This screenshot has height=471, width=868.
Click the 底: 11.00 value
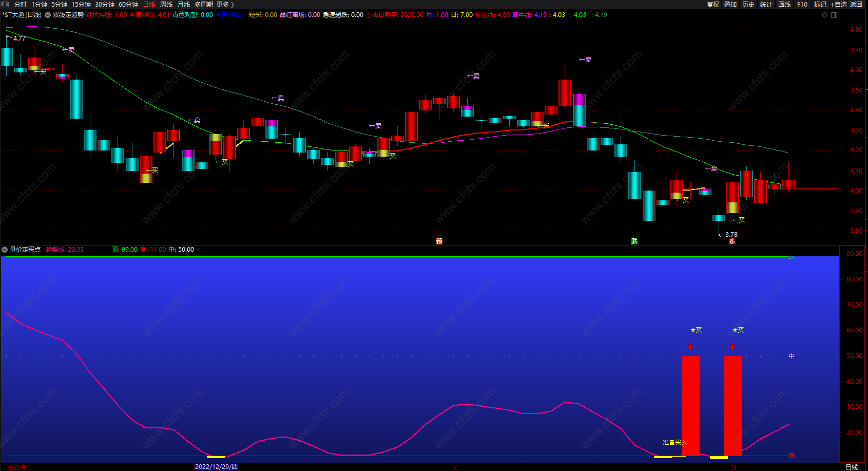coord(153,250)
